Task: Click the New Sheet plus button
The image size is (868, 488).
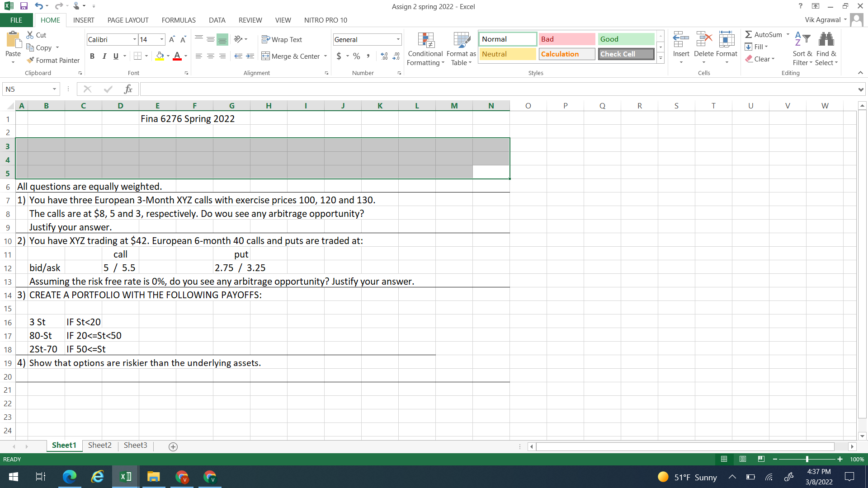Action: click(x=173, y=446)
